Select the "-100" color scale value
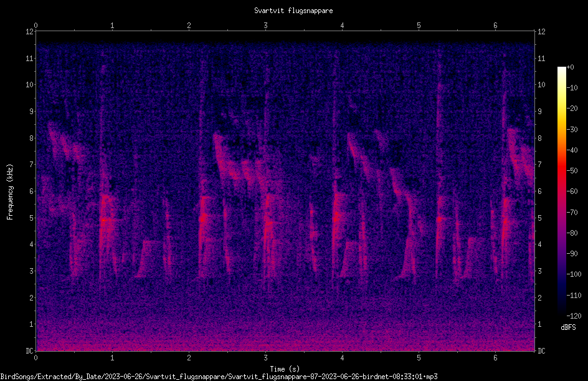Viewport: 588px width, 381px height. tap(574, 274)
